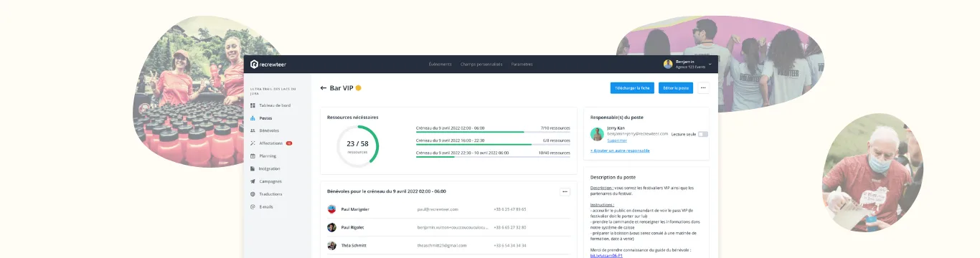
Task: Click the Postes sidebar label
Action: pos(265,118)
